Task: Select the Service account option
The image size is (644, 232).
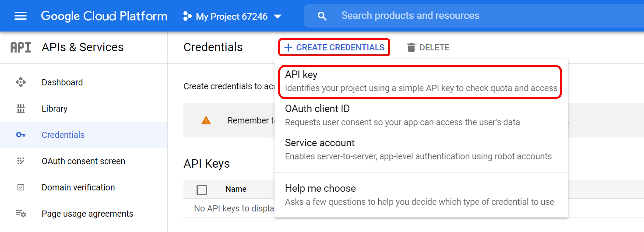Action: pyautogui.click(x=421, y=150)
